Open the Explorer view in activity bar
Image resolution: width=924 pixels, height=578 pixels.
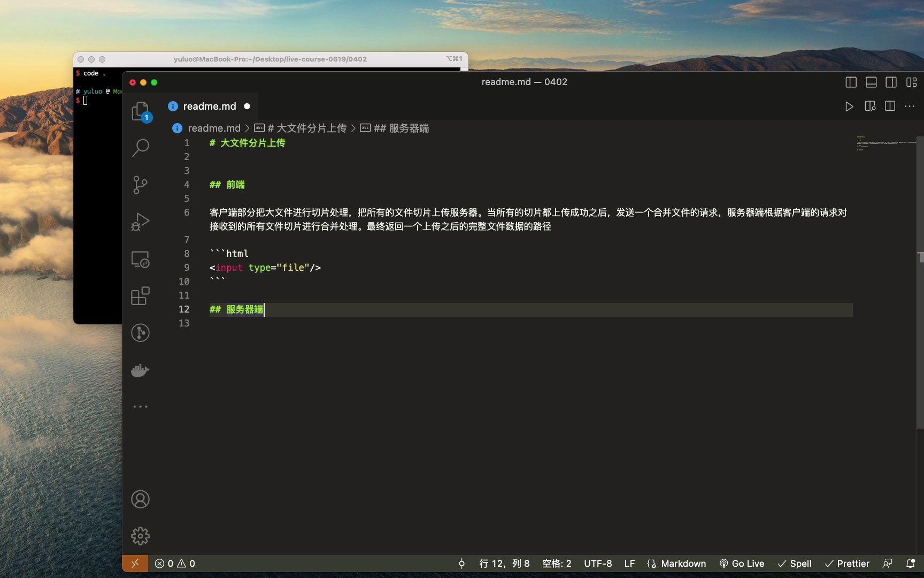(x=141, y=111)
